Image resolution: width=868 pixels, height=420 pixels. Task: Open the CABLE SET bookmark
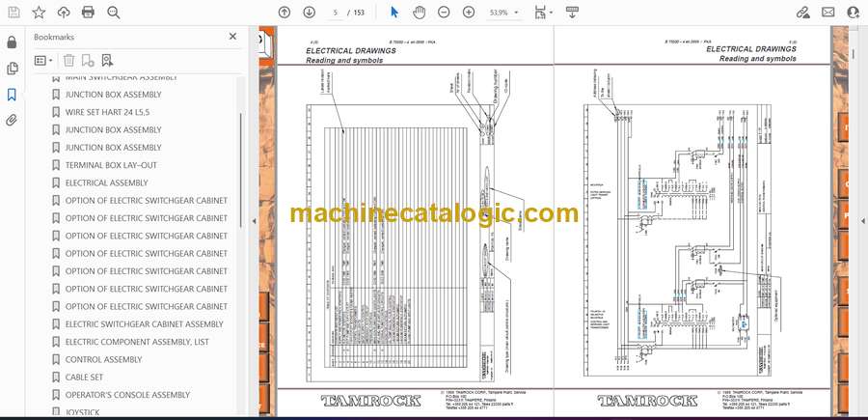click(x=84, y=378)
